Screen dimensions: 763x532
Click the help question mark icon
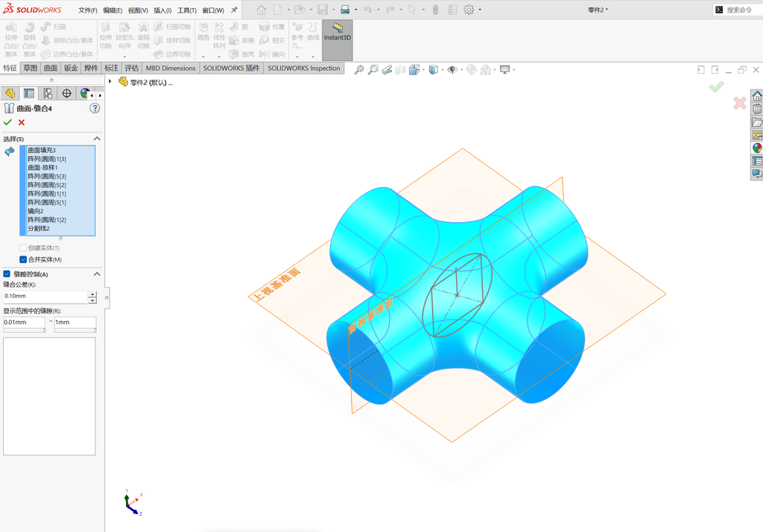click(95, 109)
